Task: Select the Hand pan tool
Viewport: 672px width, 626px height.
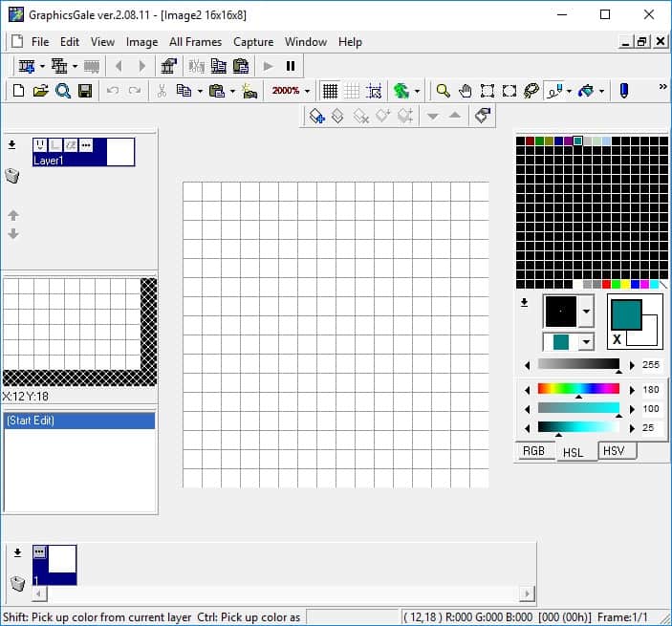Action: [465, 91]
